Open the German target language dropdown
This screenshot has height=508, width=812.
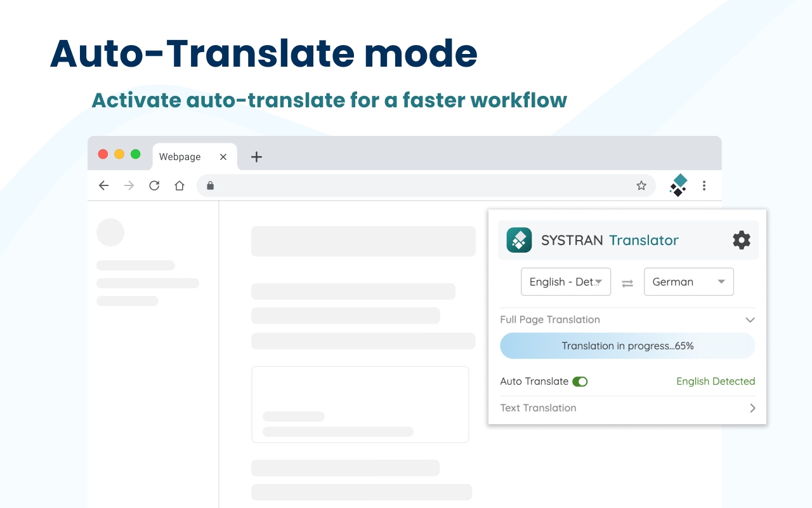pyautogui.click(x=689, y=281)
